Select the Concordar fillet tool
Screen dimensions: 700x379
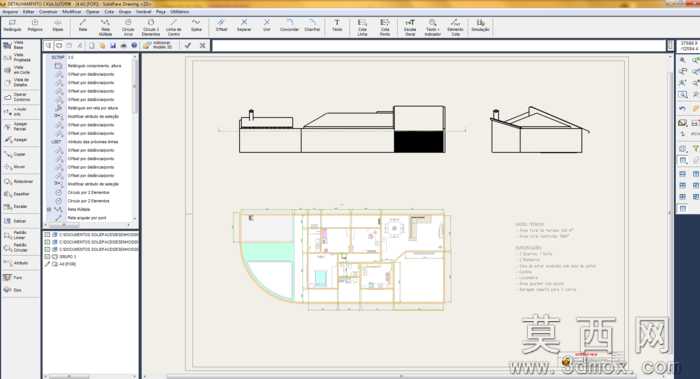pyautogui.click(x=289, y=25)
